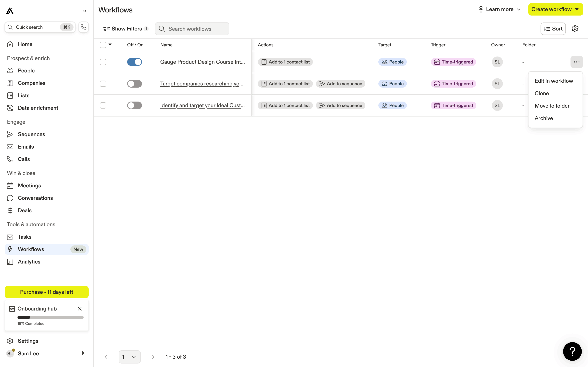Open the page number dropdown

point(129,357)
